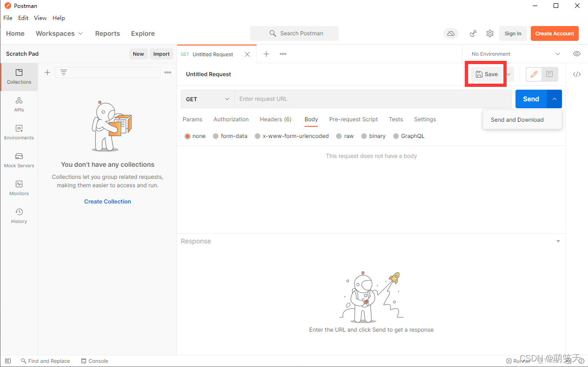Open Find and Replace in status bar

(x=46, y=361)
